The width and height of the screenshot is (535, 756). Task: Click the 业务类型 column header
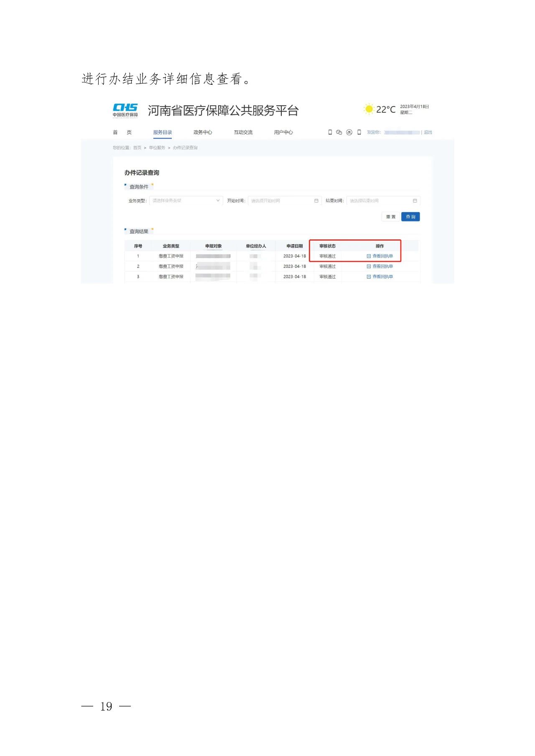click(x=171, y=246)
